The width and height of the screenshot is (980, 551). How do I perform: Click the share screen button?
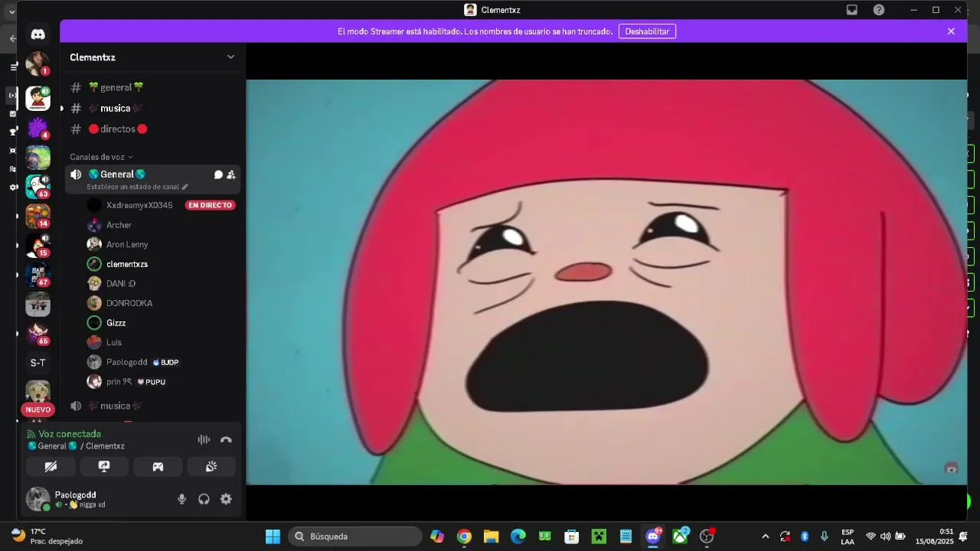coord(104,466)
